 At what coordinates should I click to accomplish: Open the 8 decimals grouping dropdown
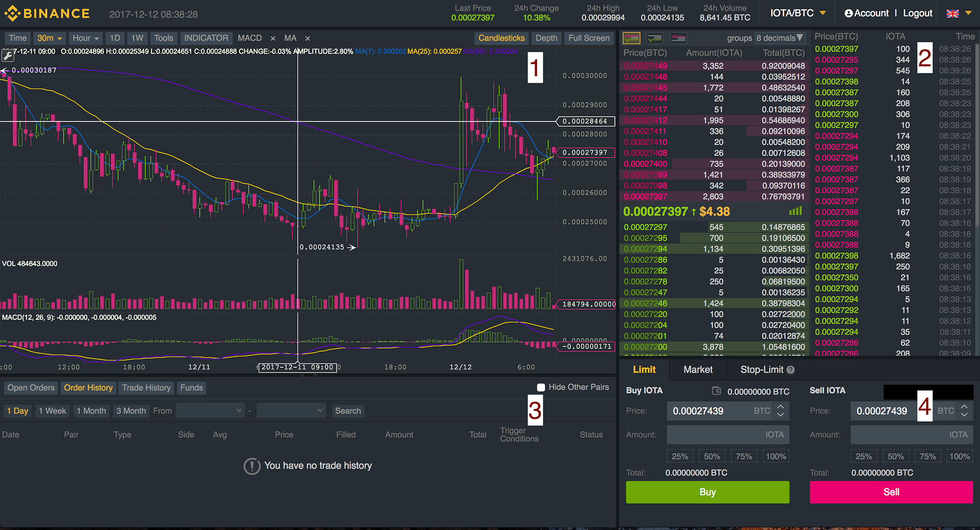[780, 38]
